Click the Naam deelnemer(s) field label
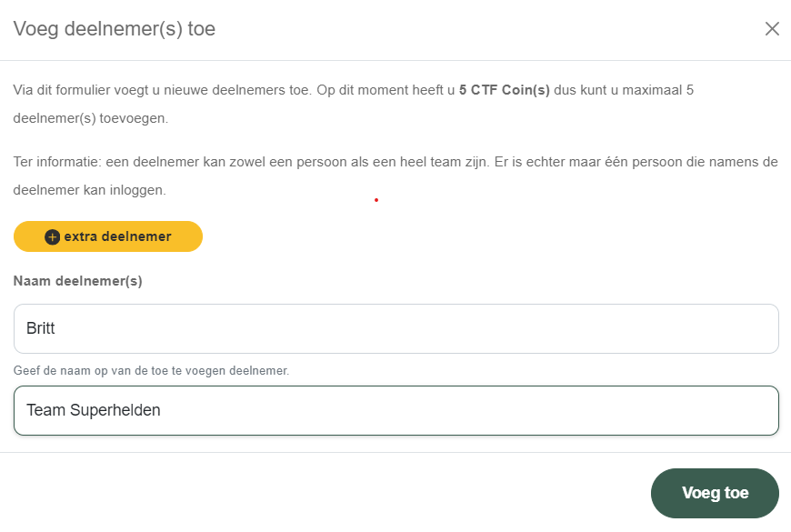The height and width of the screenshot is (532, 791). pos(78,281)
